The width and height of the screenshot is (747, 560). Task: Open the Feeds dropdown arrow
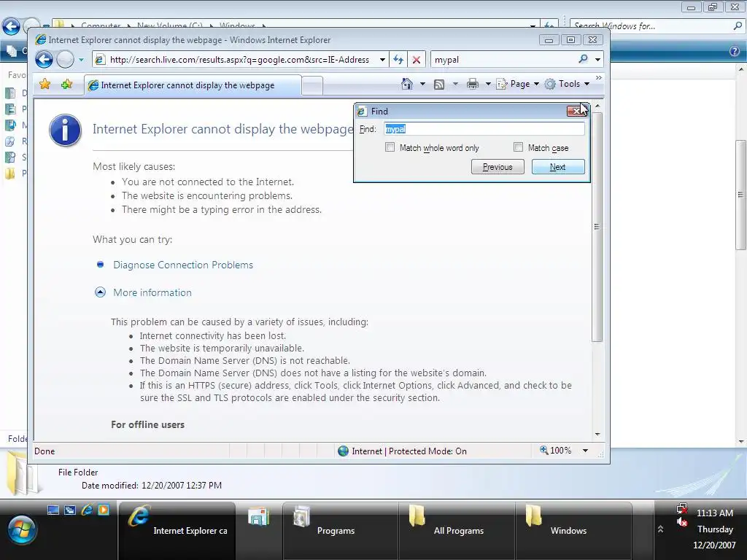[x=455, y=85]
